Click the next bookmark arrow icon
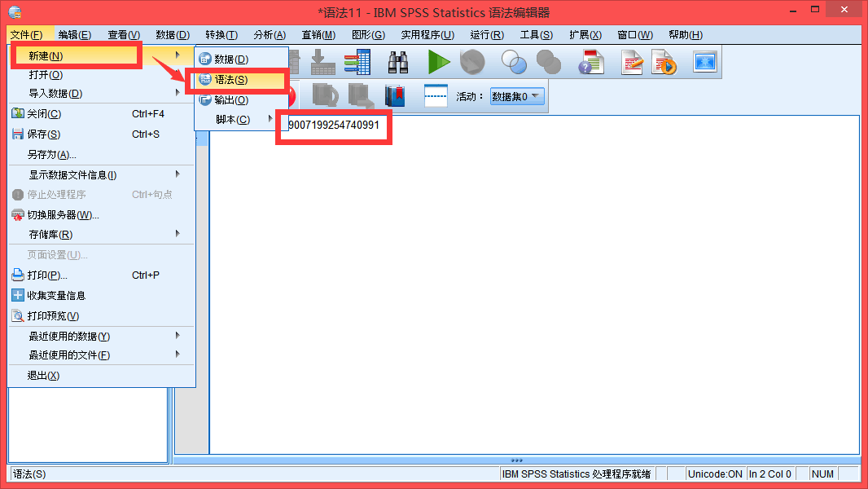The height and width of the screenshot is (489, 868). (x=361, y=95)
